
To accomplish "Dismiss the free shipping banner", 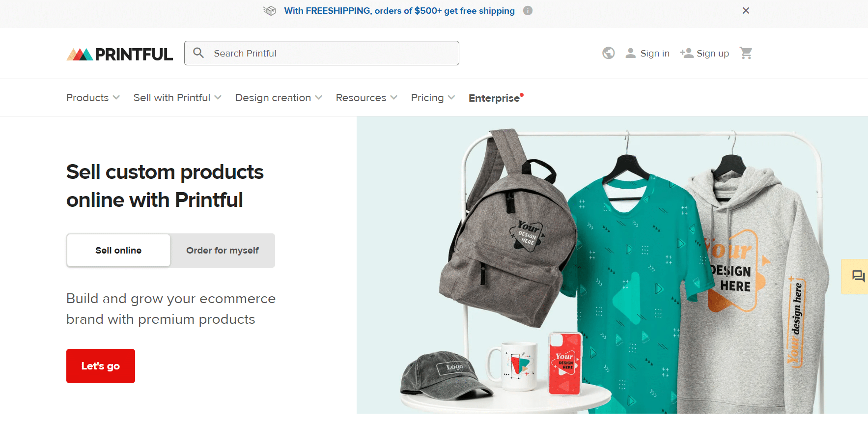I will (746, 10).
